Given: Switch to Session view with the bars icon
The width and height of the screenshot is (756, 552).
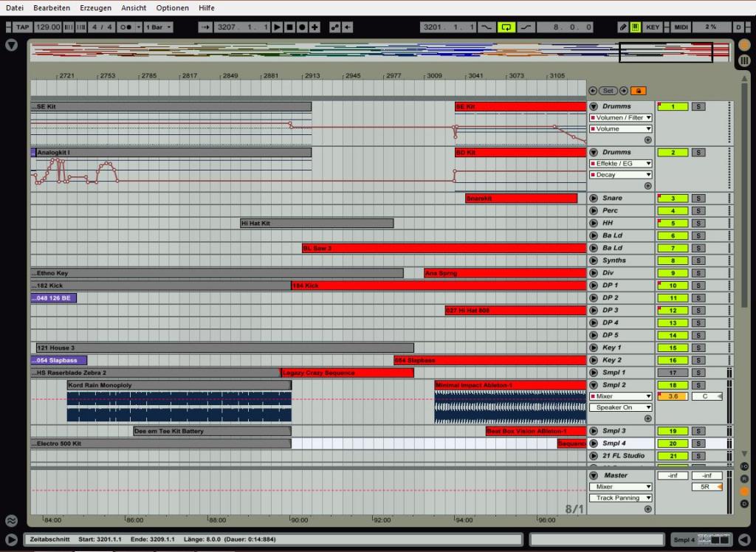Looking at the screenshot, I should pyautogui.click(x=744, y=61).
